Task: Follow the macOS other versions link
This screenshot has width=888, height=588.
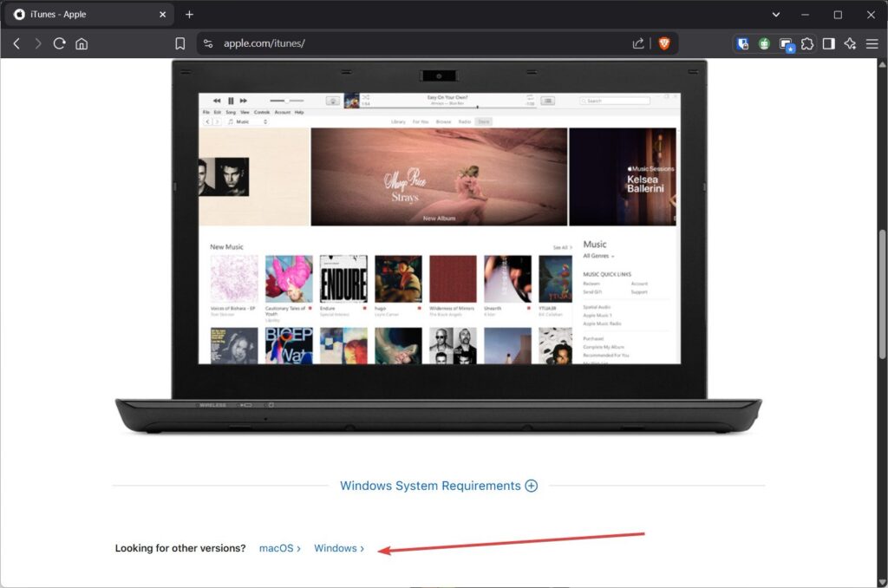Action: 280,548
